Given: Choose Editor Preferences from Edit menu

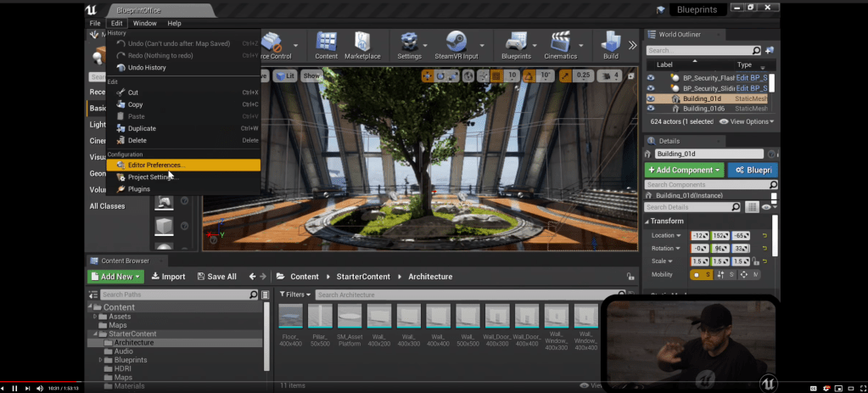Looking at the screenshot, I should [x=156, y=165].
